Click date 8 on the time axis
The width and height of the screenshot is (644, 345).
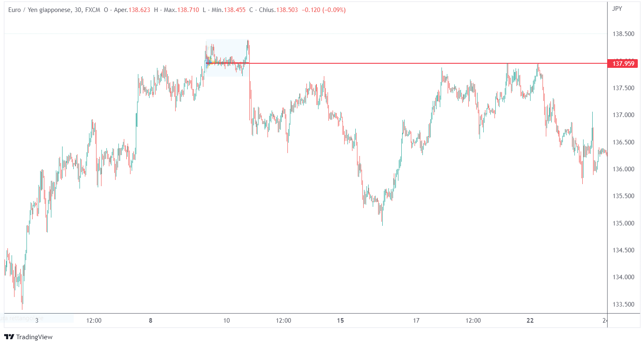pyautogui.click(x=151, y=321)
